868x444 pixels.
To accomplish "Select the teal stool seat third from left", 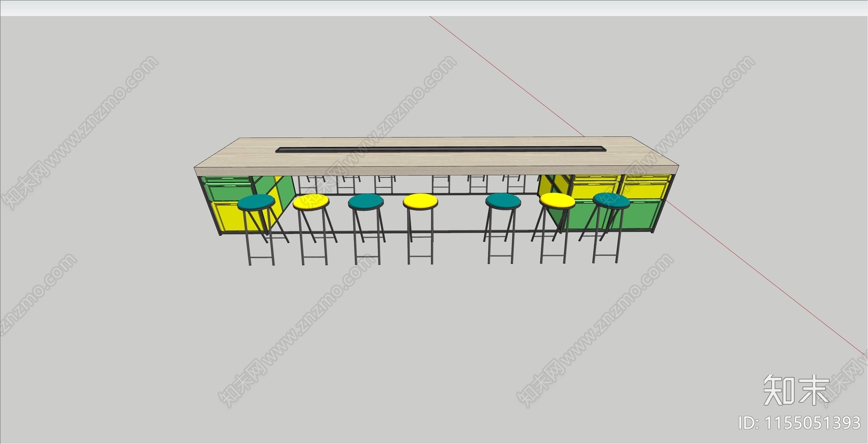I will (x=366, y=202).
